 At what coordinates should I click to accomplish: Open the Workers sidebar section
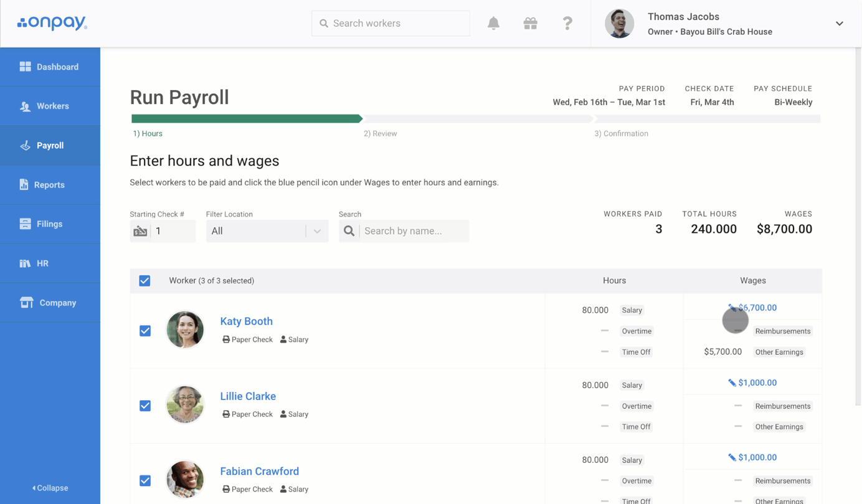tap(50, 106)
